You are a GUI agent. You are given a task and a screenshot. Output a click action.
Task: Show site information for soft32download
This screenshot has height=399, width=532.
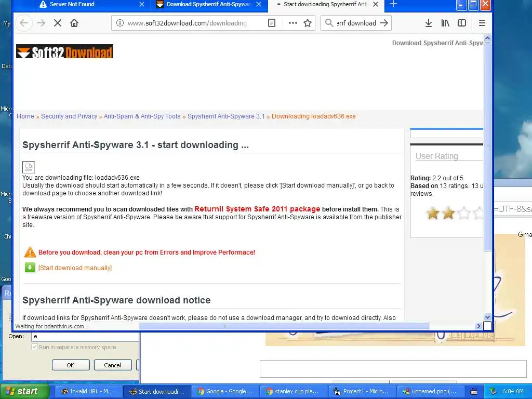[120, 23]
